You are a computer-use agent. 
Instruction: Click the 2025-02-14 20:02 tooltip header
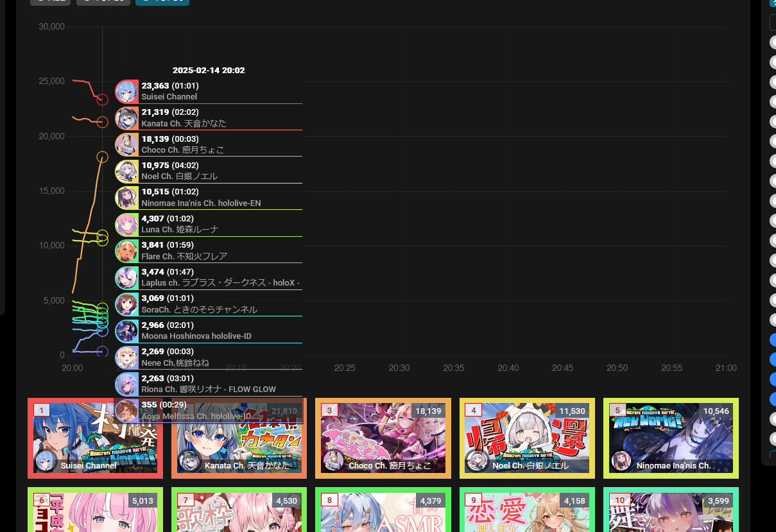pos(209,71)
